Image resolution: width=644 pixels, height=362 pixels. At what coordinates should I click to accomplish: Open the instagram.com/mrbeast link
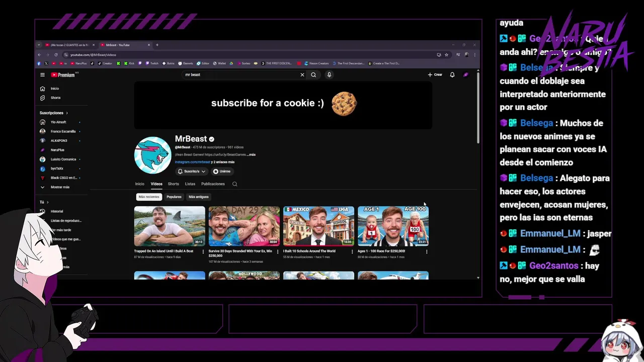pos(192,162)
